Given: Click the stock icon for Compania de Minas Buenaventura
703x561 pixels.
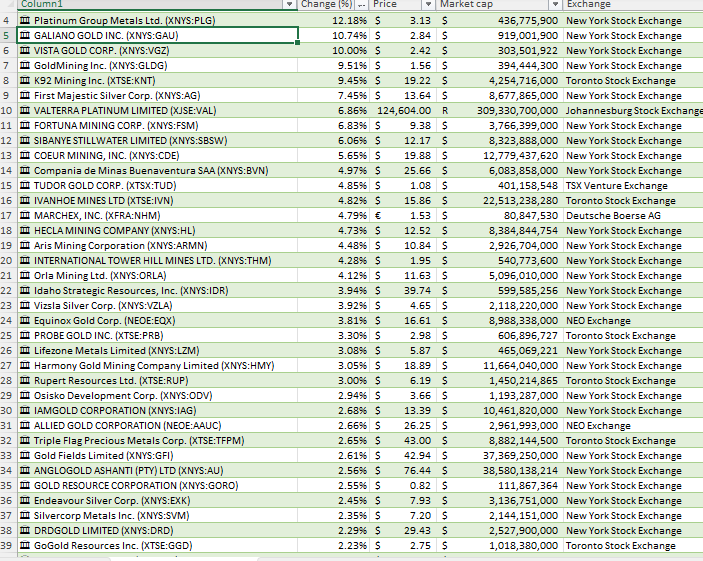Looking at the screenshot, I should pos(25,170).
